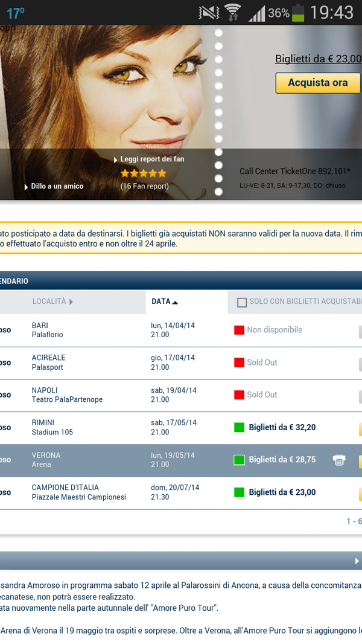362x644 pixels.
Task: Select Biglietti da € 28,75 for Verona
Action: 282,460
